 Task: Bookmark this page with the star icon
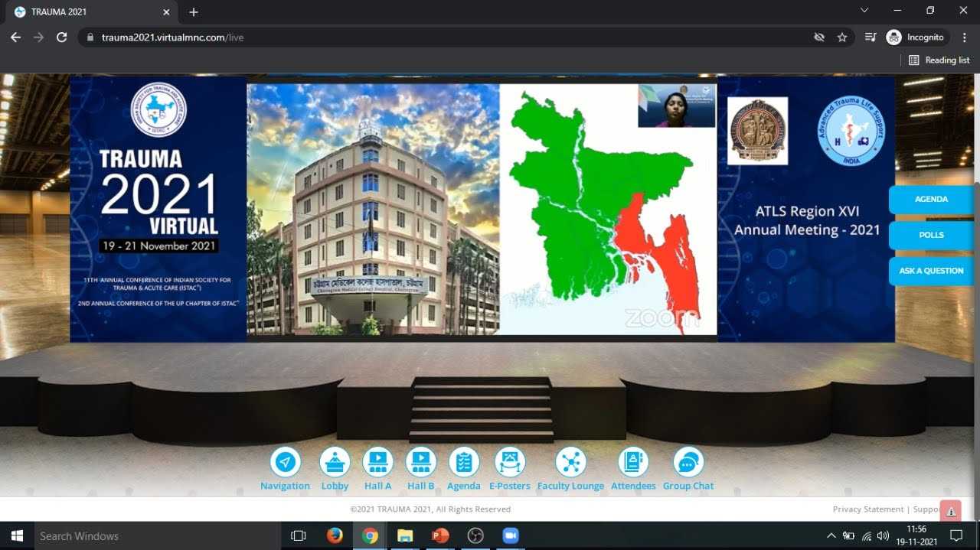coord(842,37)
